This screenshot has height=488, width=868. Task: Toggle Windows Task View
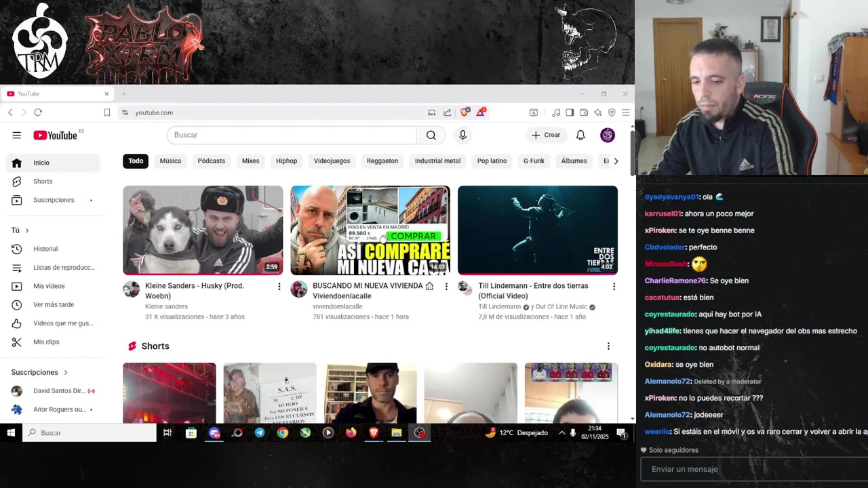point(167,432)
